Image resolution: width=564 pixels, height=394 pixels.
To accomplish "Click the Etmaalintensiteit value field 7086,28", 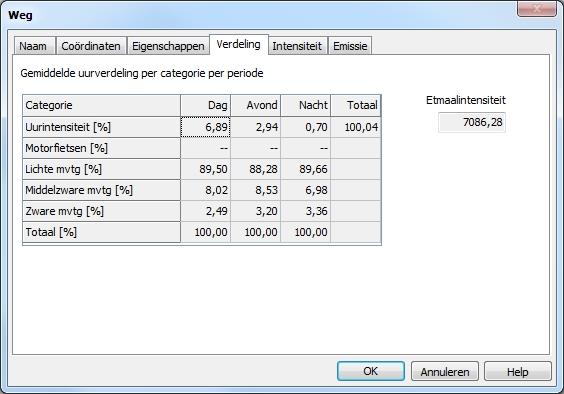I will (x=472, y=122).
